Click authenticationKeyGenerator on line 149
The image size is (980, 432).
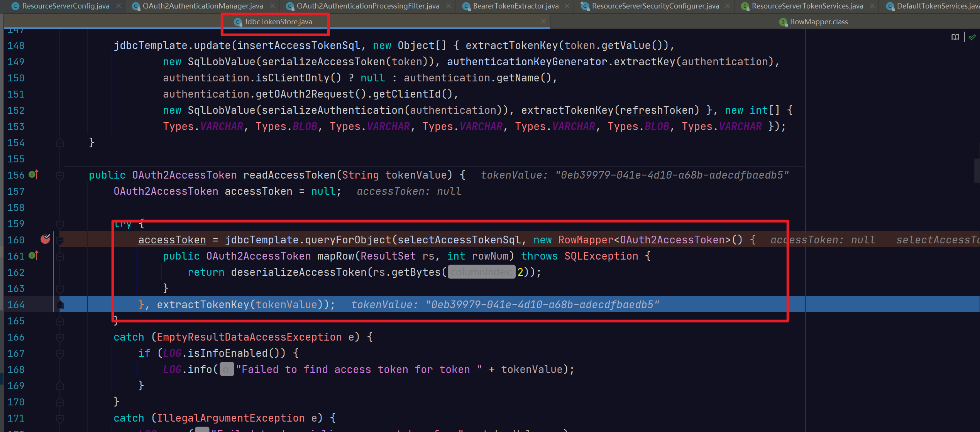point(527,62)
